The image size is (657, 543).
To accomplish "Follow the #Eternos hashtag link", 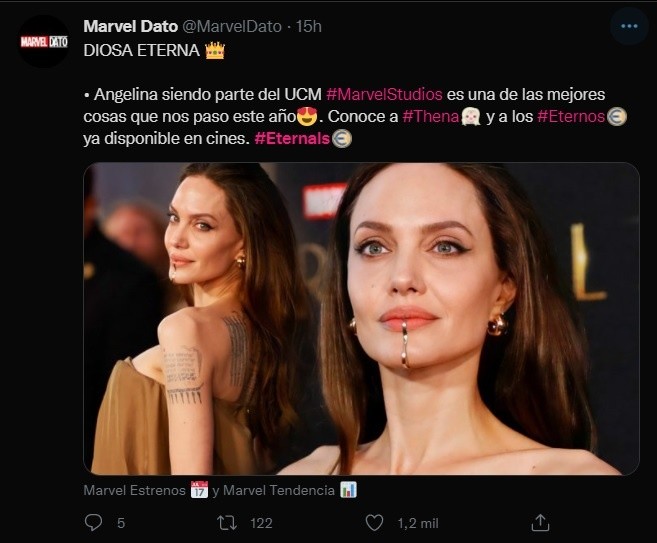I will tap(571, 117).
